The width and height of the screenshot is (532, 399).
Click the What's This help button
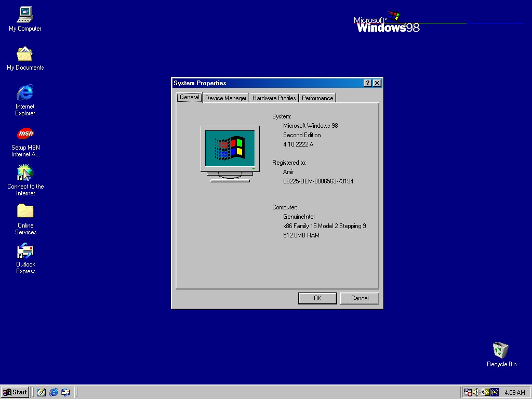[x=367, y=83]
